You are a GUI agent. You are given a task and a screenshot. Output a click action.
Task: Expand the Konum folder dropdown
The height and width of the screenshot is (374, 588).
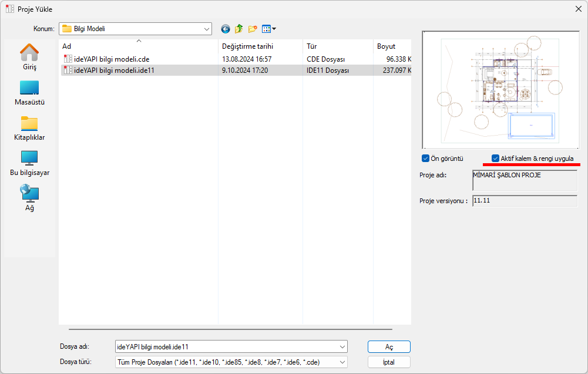pos(207,29)
